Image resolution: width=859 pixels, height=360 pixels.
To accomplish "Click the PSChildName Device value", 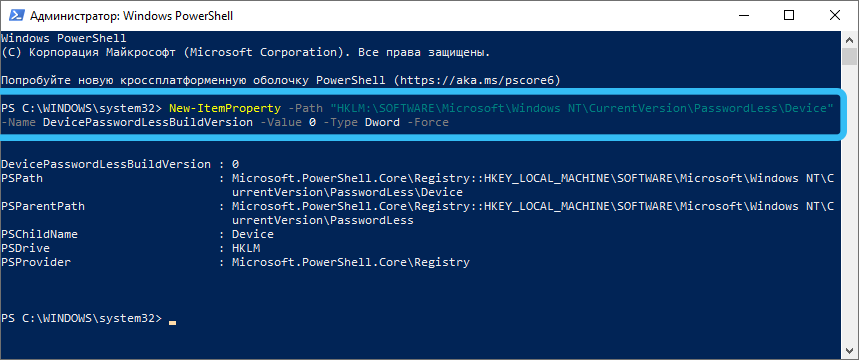I will [x=253, y=235].
